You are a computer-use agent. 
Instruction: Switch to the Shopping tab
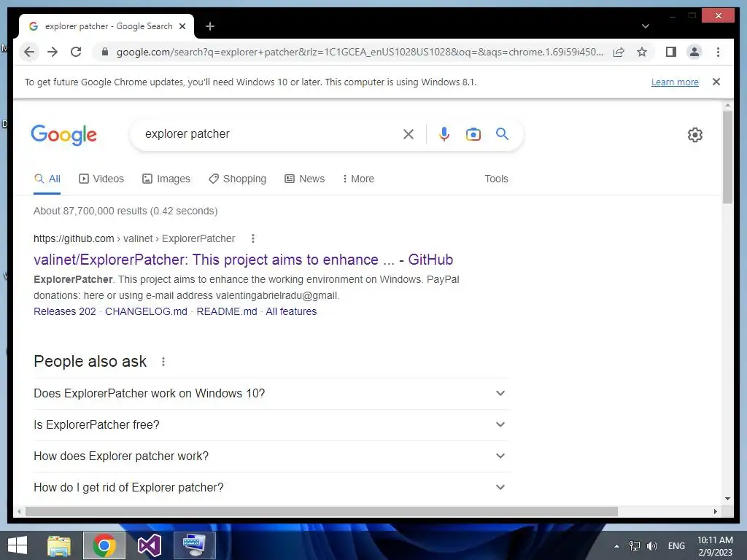pyautogui.click(x=237, y=179)
